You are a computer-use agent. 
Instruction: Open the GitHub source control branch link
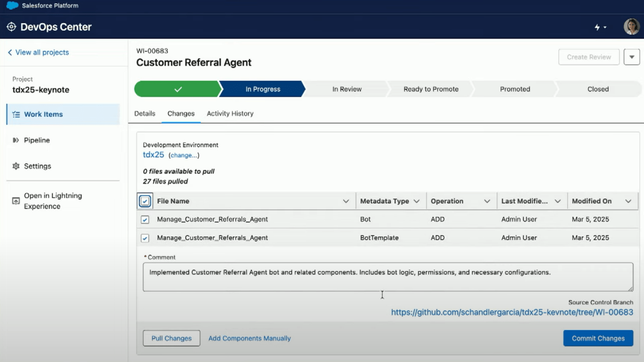(x=512, y=313)
